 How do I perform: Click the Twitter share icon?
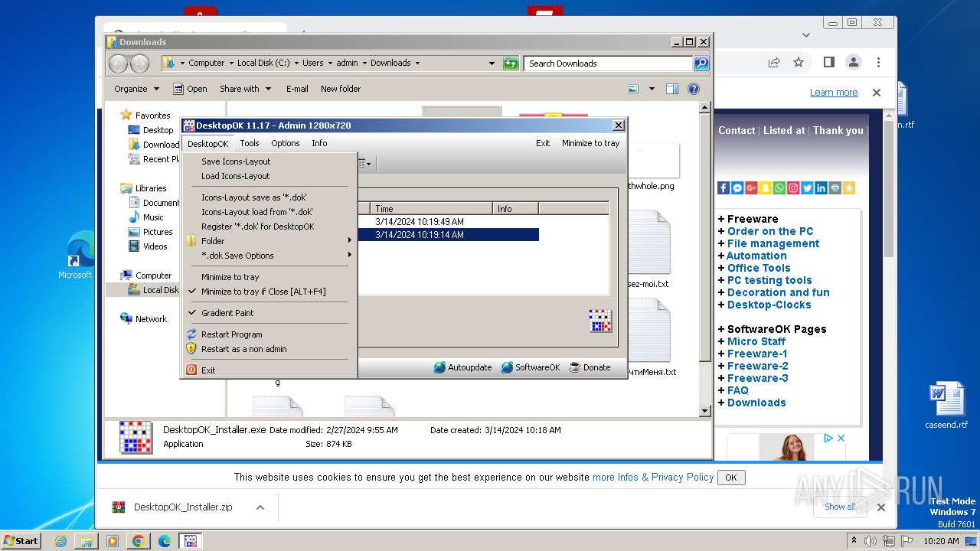coord(807,187)
